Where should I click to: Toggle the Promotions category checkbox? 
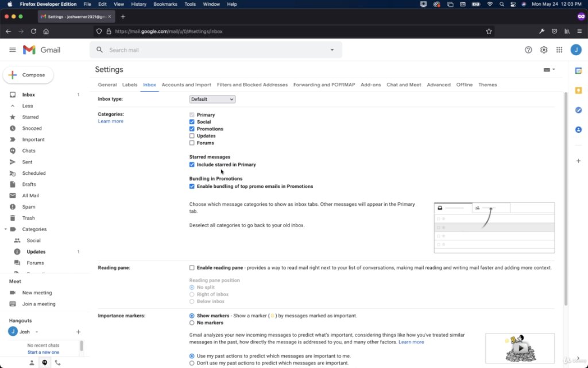[x=192, y=129]
